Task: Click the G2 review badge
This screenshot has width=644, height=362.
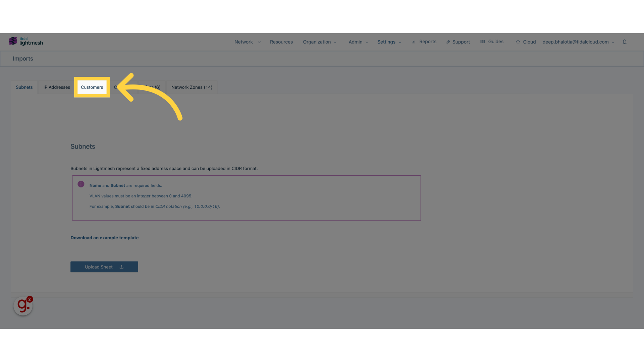Action: pyautogui.click(x=23, y=305)
